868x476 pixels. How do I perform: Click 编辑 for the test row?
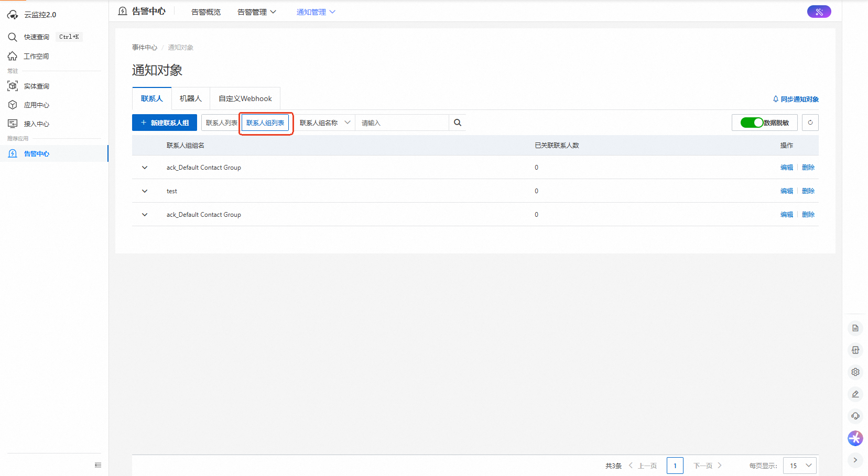pyautogui.click(x=787, y=191)
